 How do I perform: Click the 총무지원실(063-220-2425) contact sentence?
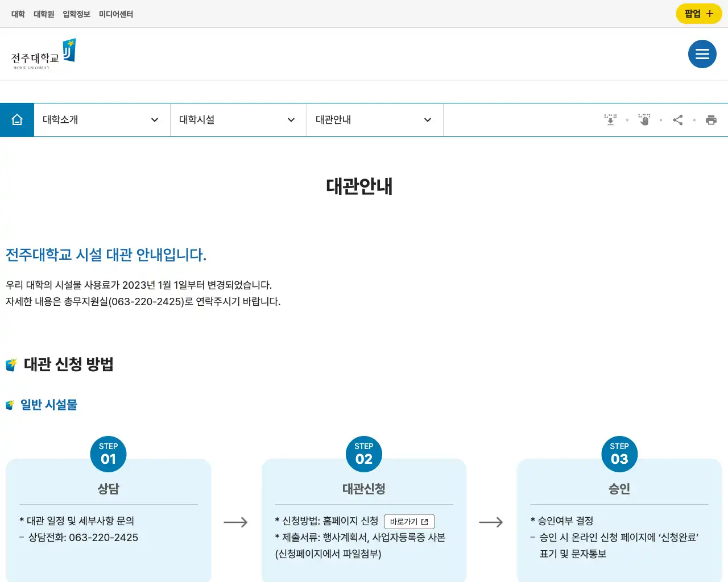[x=143, y=302]
